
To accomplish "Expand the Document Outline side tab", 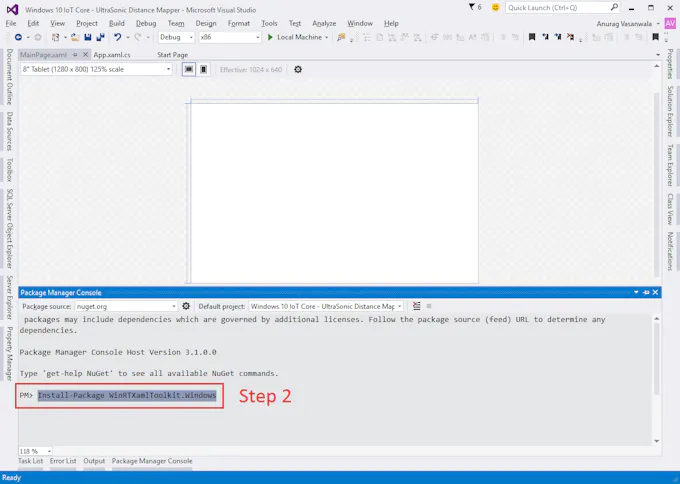I will [9, 77].
